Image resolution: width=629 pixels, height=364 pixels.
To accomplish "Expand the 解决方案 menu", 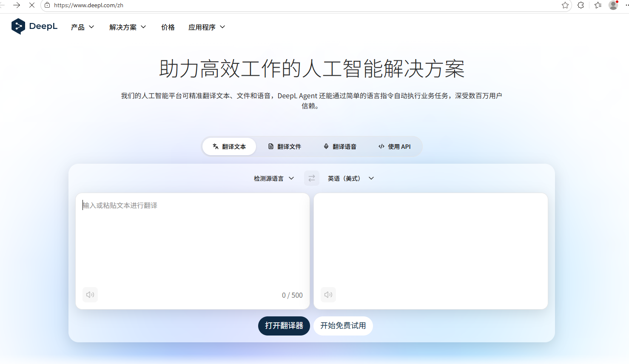I will [x=128, y=27].
